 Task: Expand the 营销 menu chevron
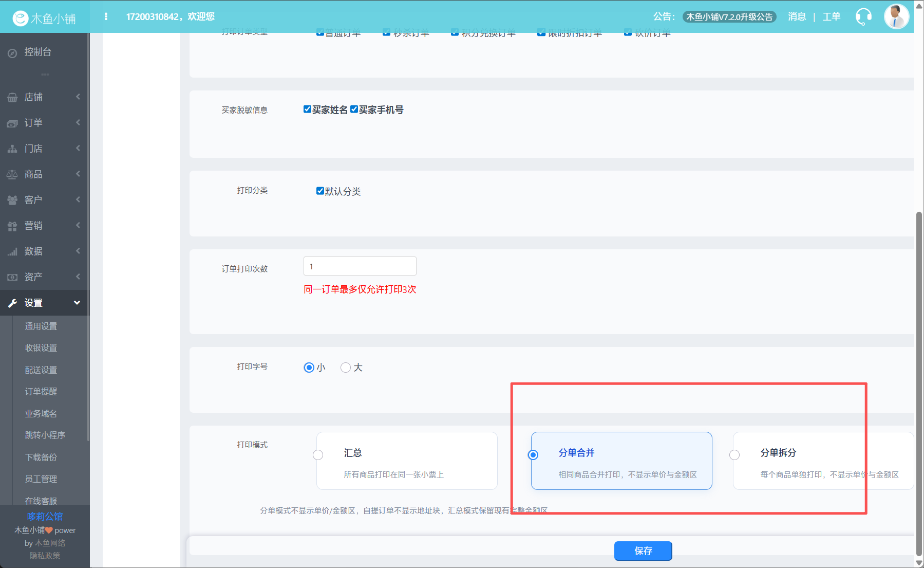(78, 225)
